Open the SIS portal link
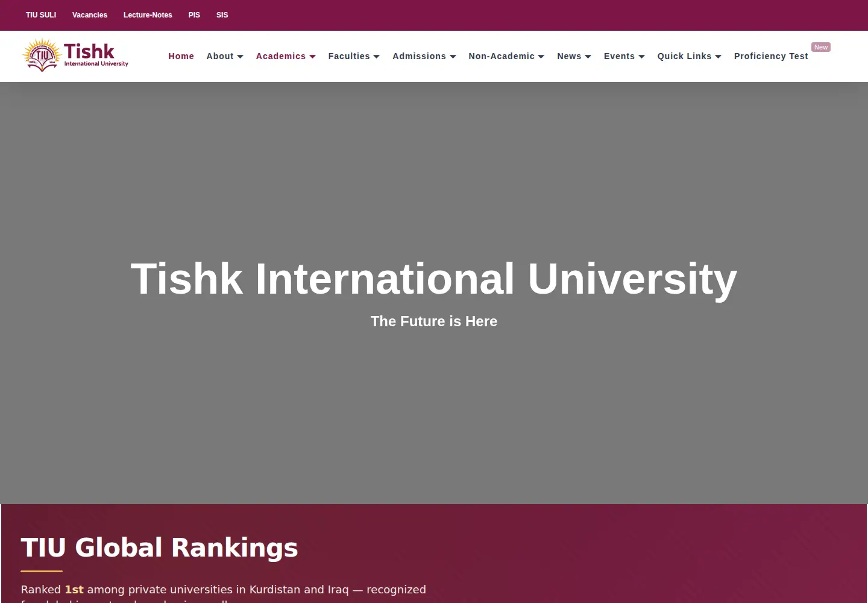The image size is (868, 603). 222,15
